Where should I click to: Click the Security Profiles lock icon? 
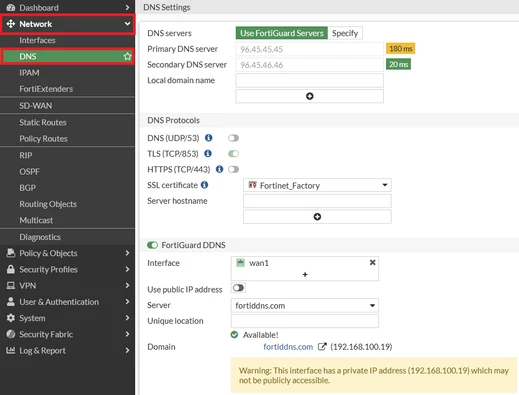(x=11, y=269)
